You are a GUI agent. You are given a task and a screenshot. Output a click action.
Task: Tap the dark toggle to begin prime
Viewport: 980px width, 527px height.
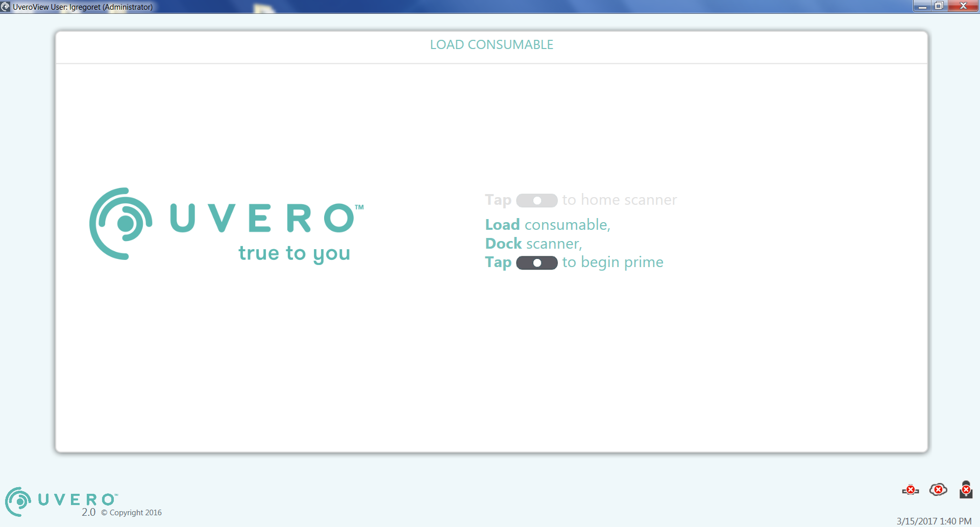pyautogui.click(x=536, y=263)
